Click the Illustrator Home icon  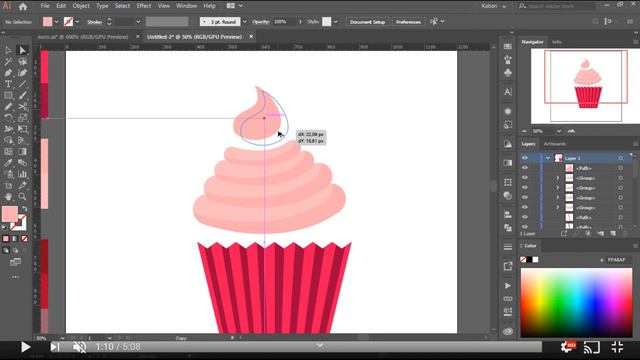click(23, 6)
